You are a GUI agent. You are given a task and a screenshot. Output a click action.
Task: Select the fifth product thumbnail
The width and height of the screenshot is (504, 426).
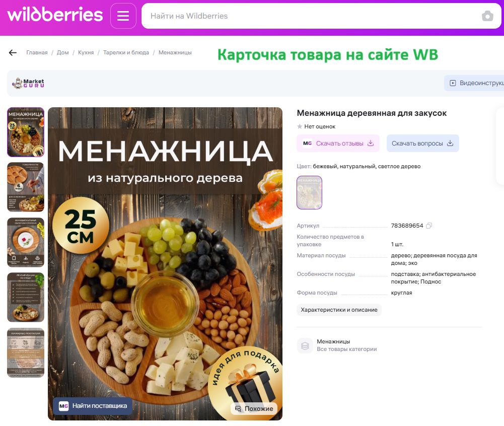(26, 352)
